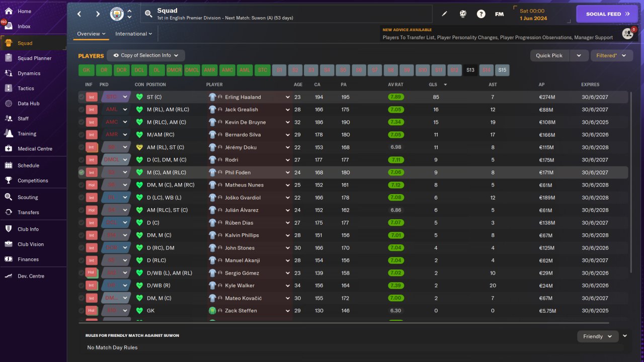Open the Scouting section
Viewport: 644px width, 362px height.
point(28,197)
